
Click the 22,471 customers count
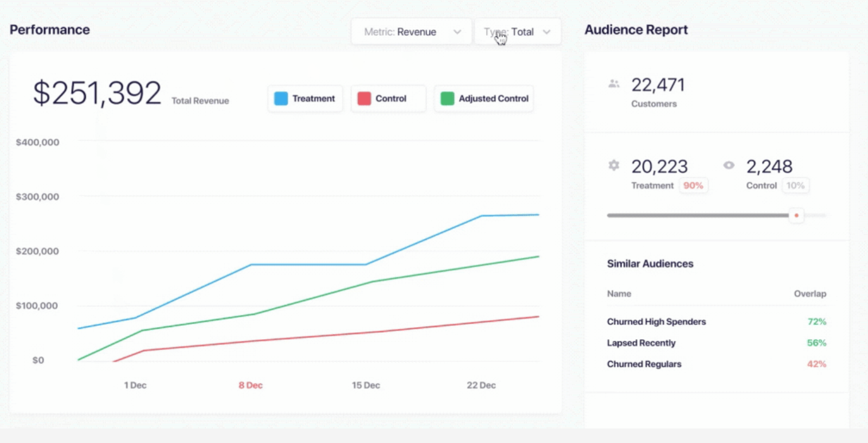tap(658, 85)
